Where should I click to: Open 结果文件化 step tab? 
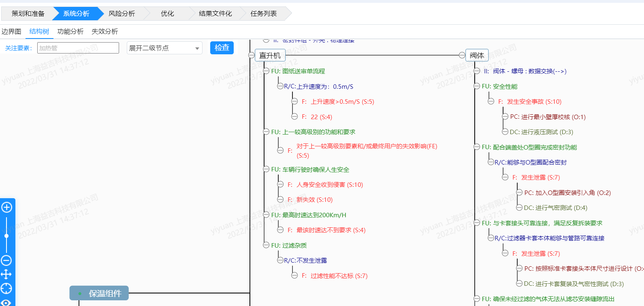pyautogui.click(x=215, y=14)
